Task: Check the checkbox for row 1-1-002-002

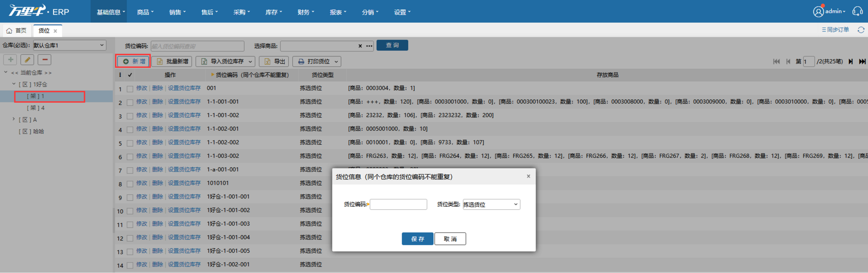Action: [130, 143]
